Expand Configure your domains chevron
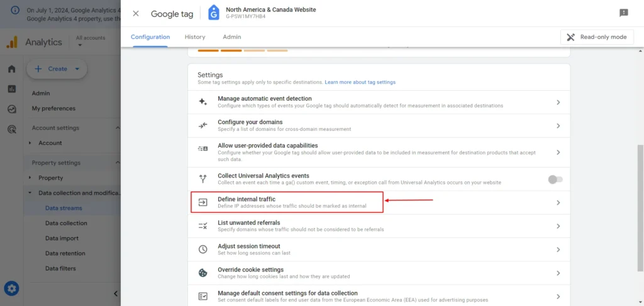This screenshot has height=306, width=644. (558, 126)
